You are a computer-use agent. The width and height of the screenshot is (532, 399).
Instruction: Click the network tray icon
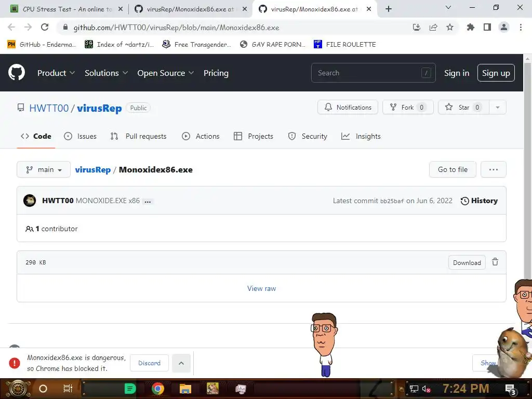pyautogui.click(x=414, y=389)
